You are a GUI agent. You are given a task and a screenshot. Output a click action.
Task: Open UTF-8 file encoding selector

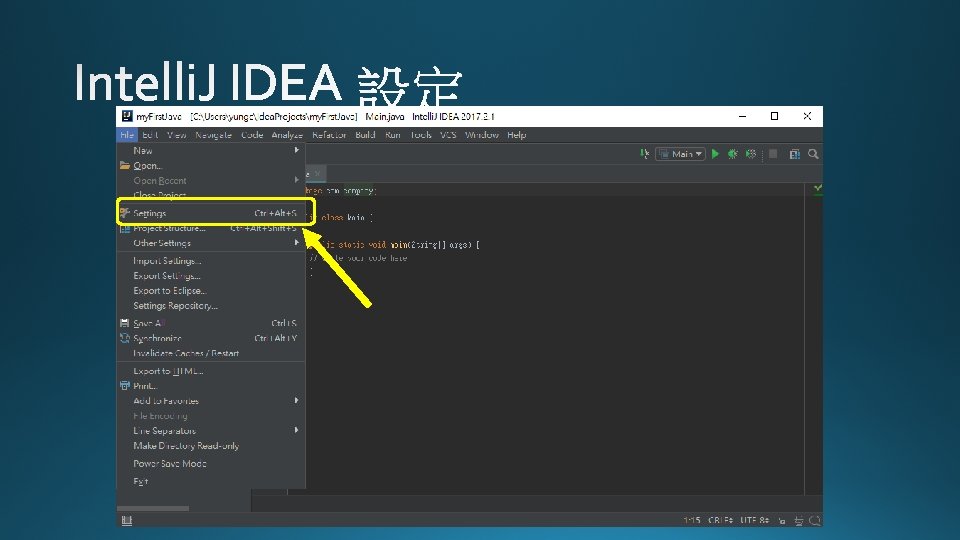tap(754, 520)
